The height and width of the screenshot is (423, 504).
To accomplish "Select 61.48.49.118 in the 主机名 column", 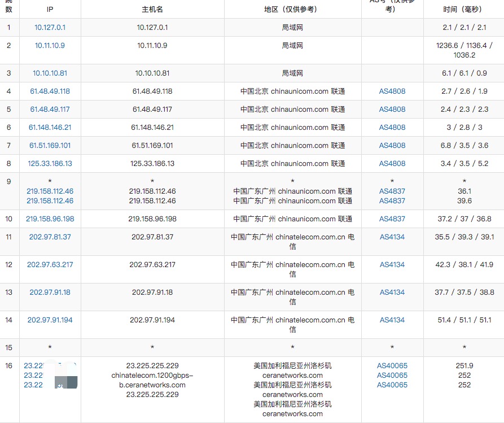I will point(152,91).
